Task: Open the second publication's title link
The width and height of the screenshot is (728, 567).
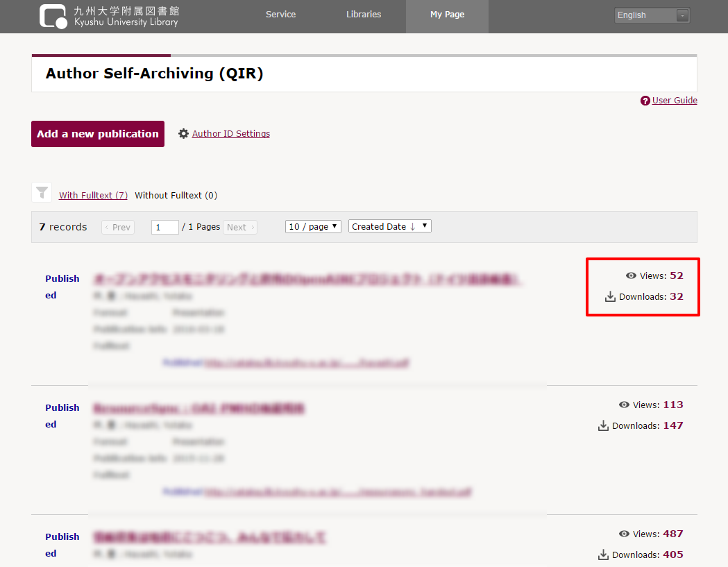Action: 198,408
